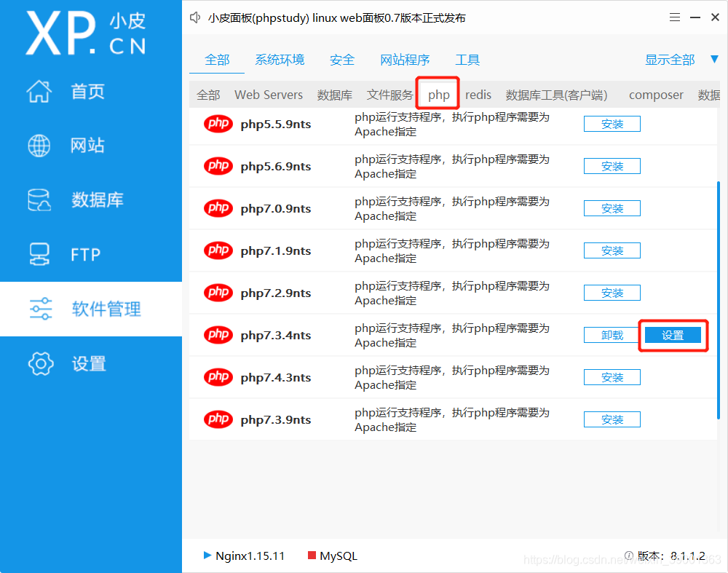
Task: Select the 数据库工具(客户端) sub-category
Action: 556,95
